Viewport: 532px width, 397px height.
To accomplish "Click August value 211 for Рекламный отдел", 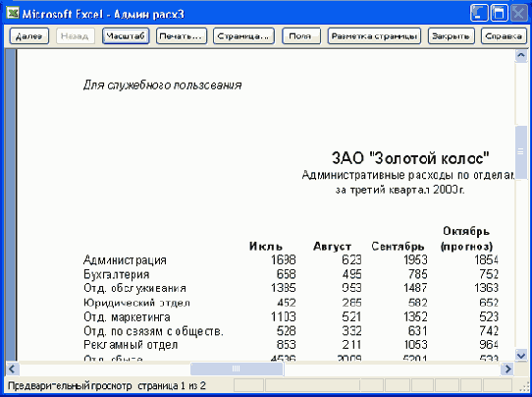I will pos(351,345).
